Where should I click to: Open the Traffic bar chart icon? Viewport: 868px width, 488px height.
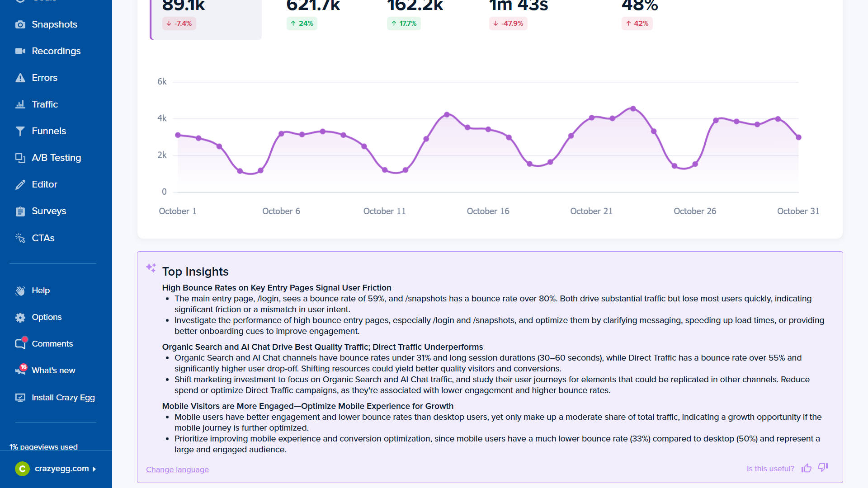pos(21,104)
